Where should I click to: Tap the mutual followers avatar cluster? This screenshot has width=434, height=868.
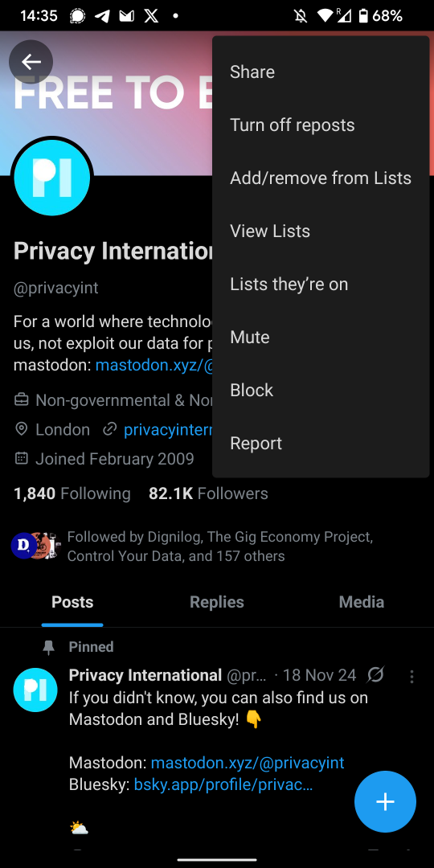coord(36,546)
